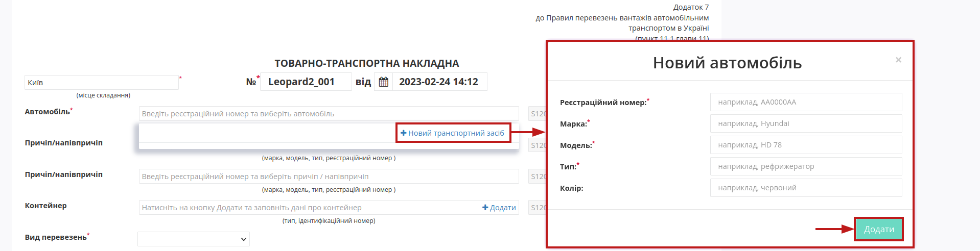
Task: Click the Додати link in Контейнер field
Action: tap(499, 208)
